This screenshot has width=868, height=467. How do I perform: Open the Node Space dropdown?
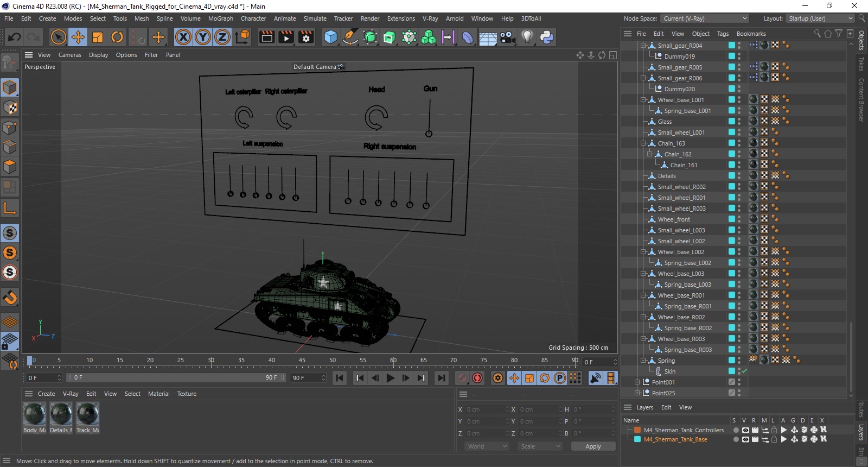click(705, 18)
